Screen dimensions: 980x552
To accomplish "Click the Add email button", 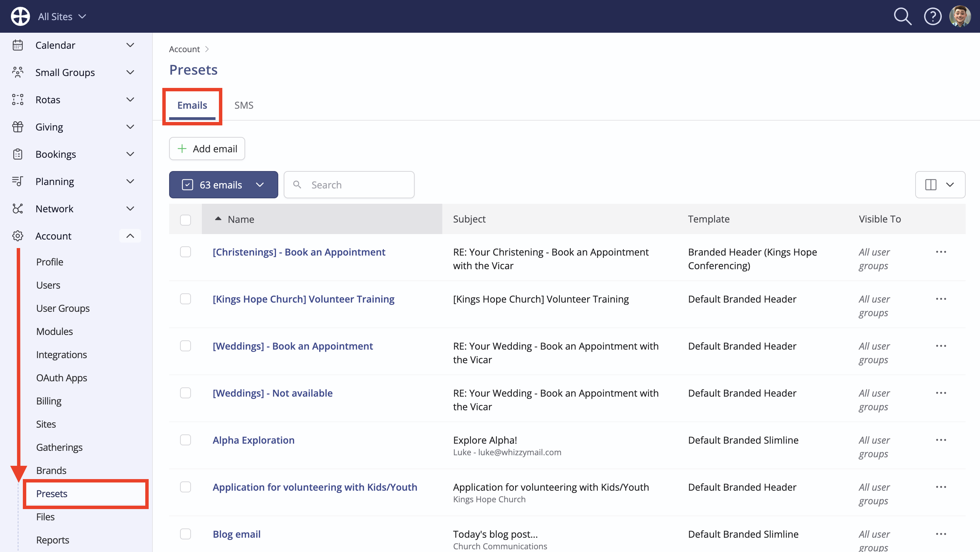I will (x=207, y=149).
